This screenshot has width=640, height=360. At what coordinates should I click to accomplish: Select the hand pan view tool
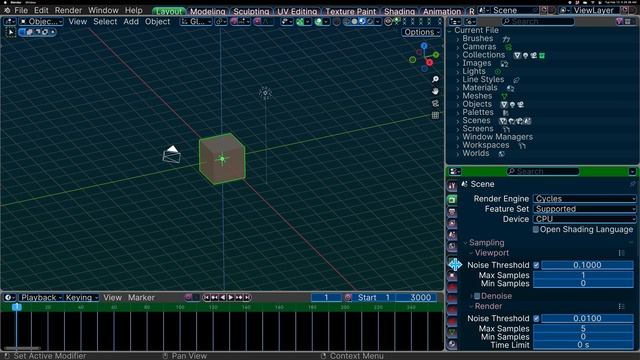pos(435,91)
